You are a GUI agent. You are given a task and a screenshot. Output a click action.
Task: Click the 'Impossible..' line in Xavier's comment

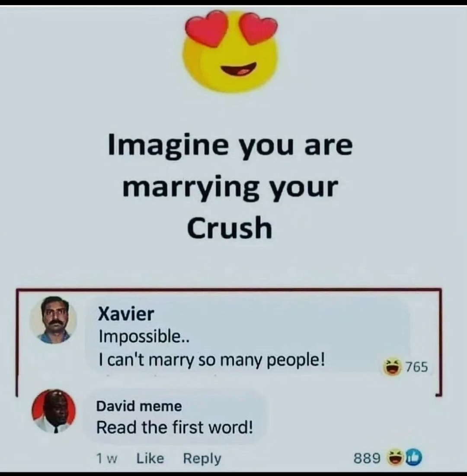tap(144, 337)
